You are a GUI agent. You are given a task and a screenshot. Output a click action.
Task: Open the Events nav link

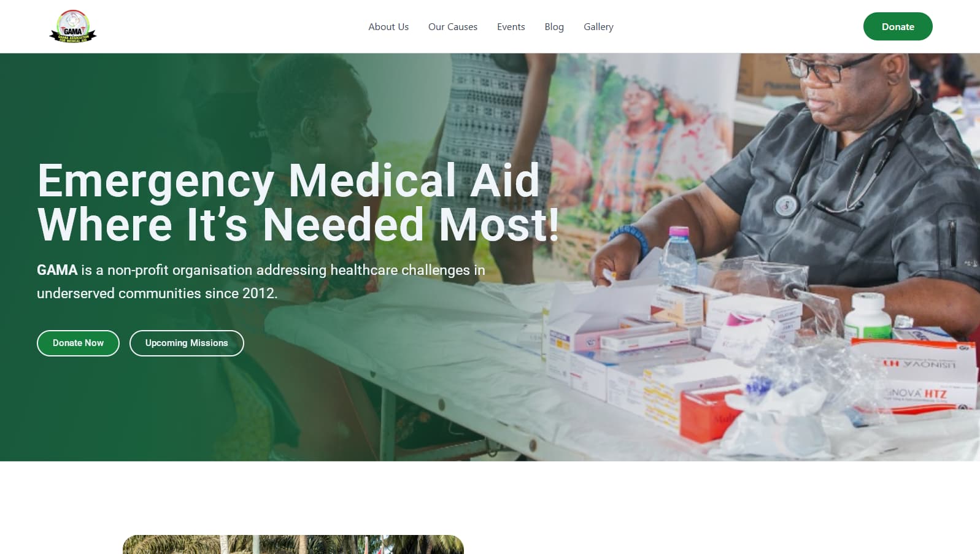[511, 27]
